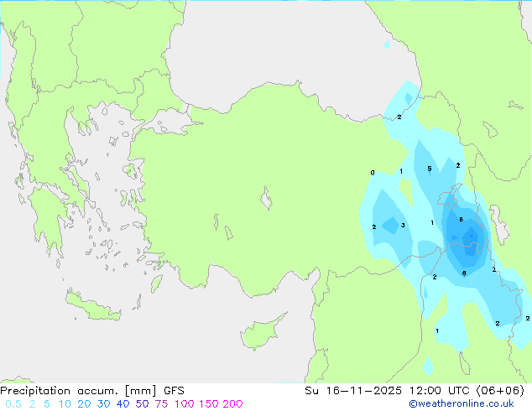Click the 75 value in the color legend
The height and width of the screenshot is (411, 532).
pyautogui.click(x=161, y=404)
